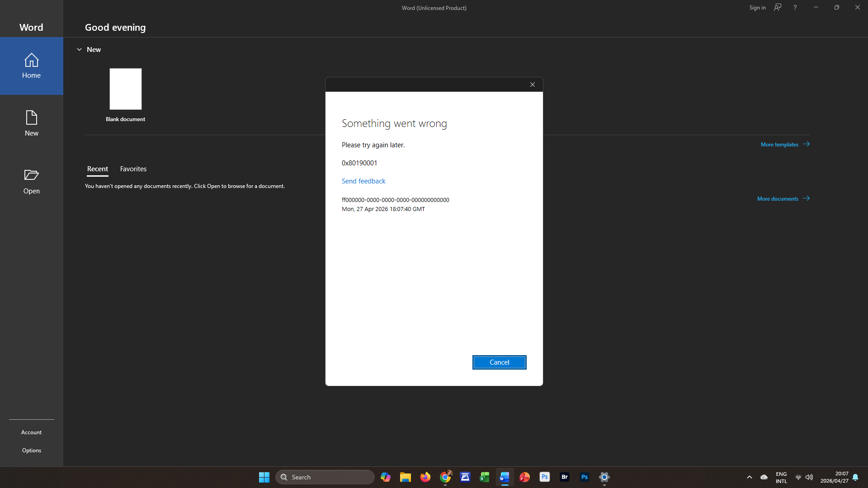Viewport: 868px width, 488px height.
Task: Open Google Chrome from the taskbar
Action: [445, 477]
